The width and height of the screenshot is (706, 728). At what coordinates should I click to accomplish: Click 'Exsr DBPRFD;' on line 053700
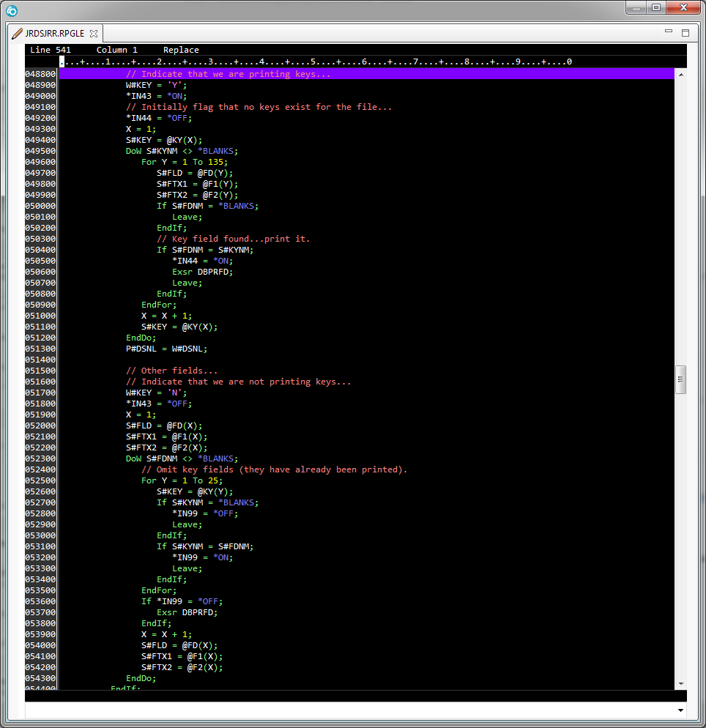[187, 612]
